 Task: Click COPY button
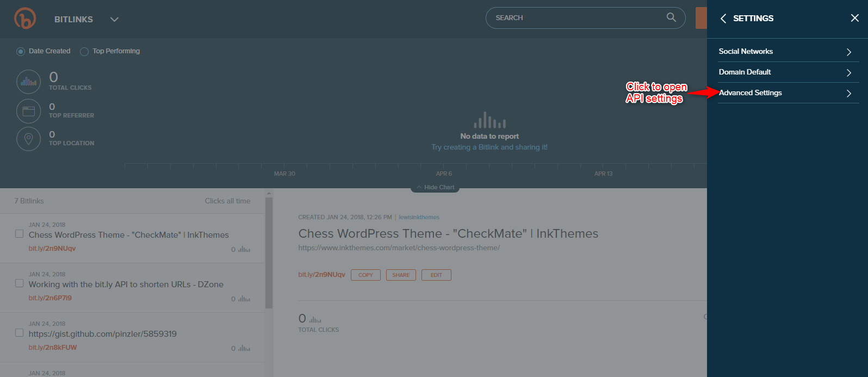365,275
